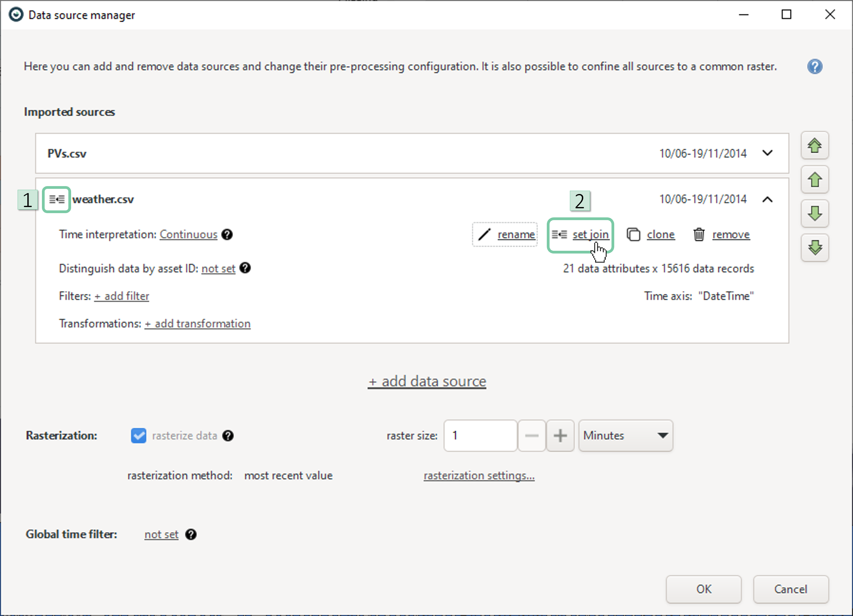Click the clone copy icon
This screenshot has width=853, height=616.
[633, 234]
